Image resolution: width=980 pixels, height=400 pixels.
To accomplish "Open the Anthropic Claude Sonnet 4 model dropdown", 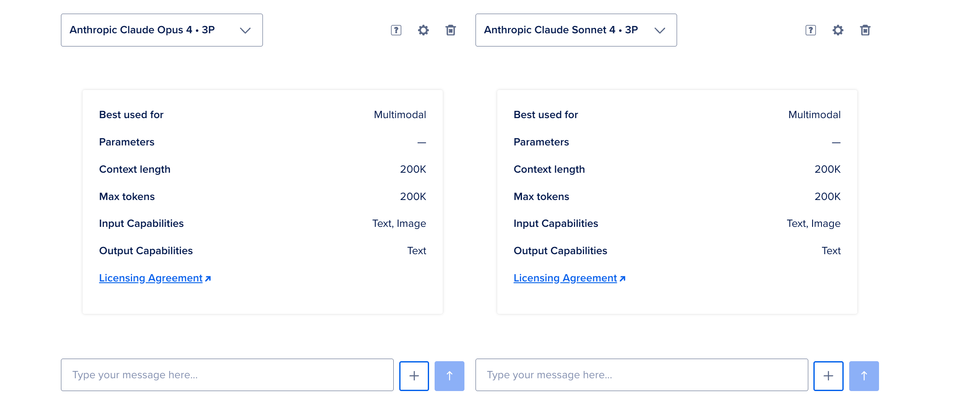I will click(576, 30).
